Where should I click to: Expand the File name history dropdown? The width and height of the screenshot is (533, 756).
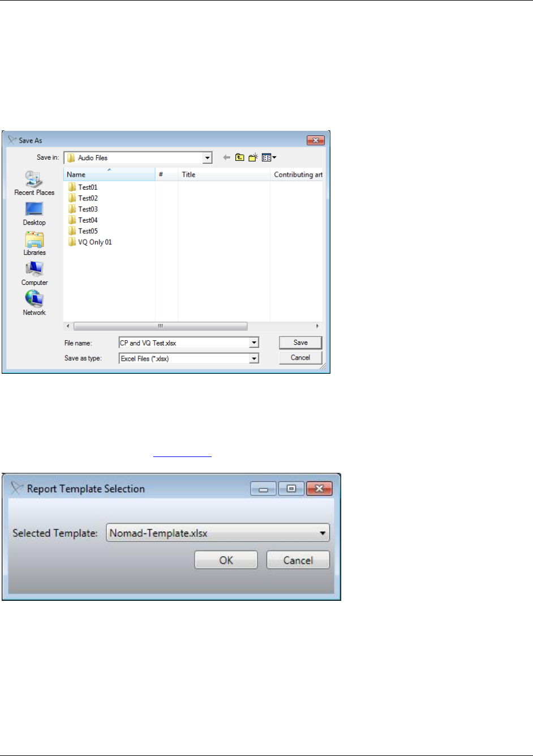[x=254, y=343]
